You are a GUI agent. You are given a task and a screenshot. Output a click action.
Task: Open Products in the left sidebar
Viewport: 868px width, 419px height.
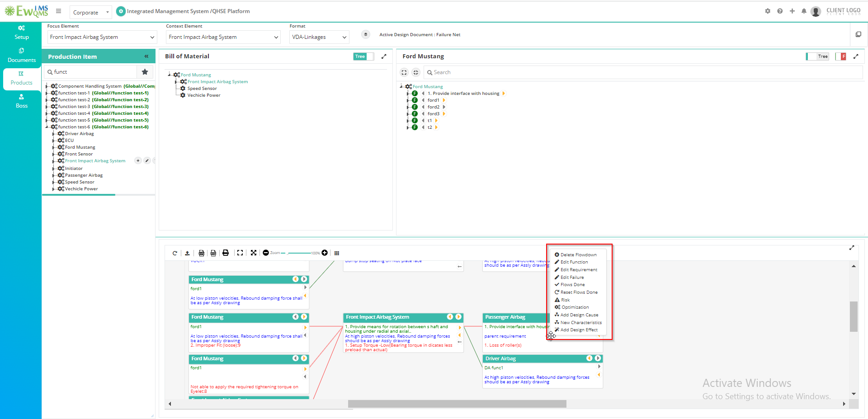point(21,78)
